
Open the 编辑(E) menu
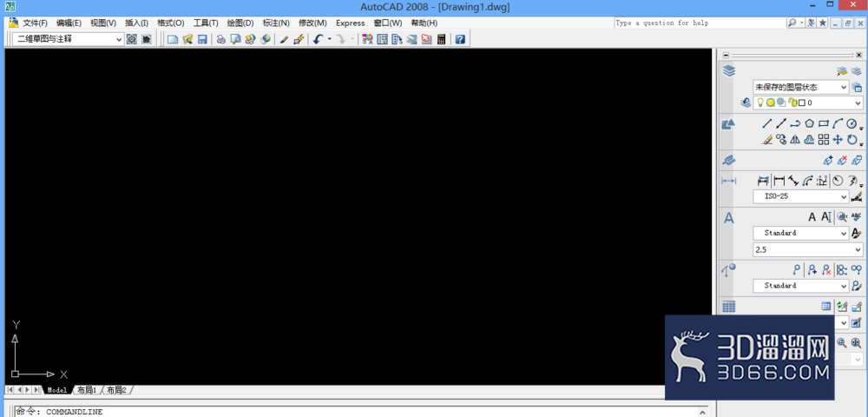(x=69, y=23)
